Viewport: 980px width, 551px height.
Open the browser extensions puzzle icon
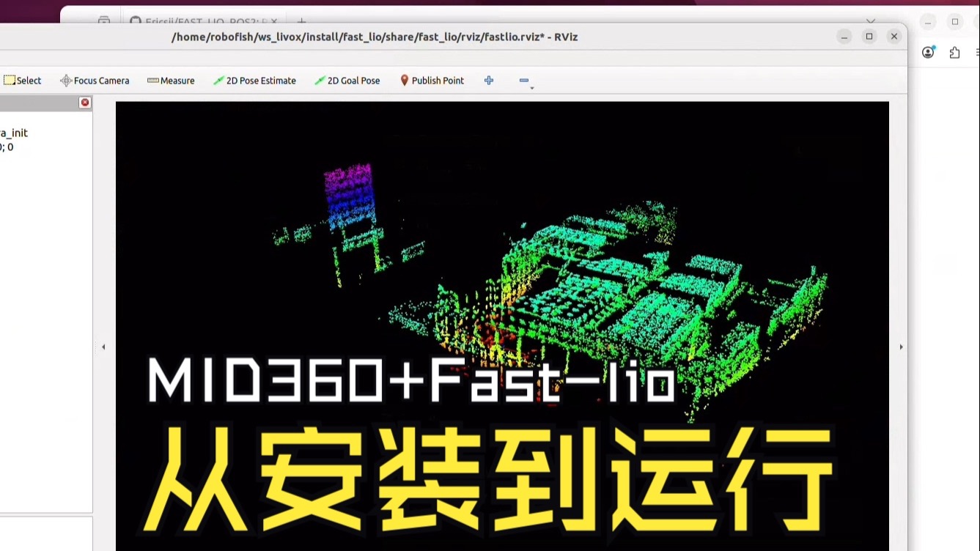tap(954, 52)
